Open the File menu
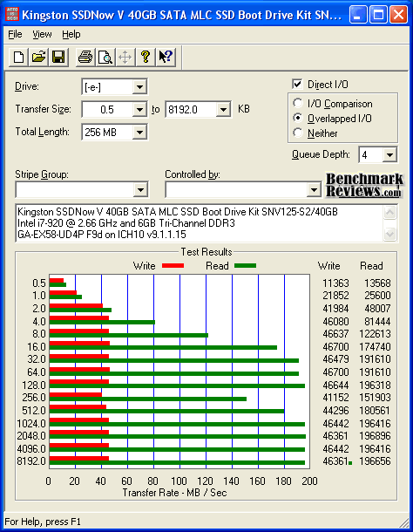The image size is (413, 532). click(x=15, y=34)
